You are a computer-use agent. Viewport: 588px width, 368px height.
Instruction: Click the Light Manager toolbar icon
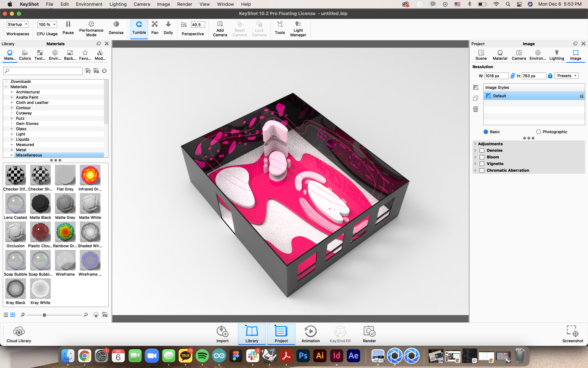coord(298,29)
